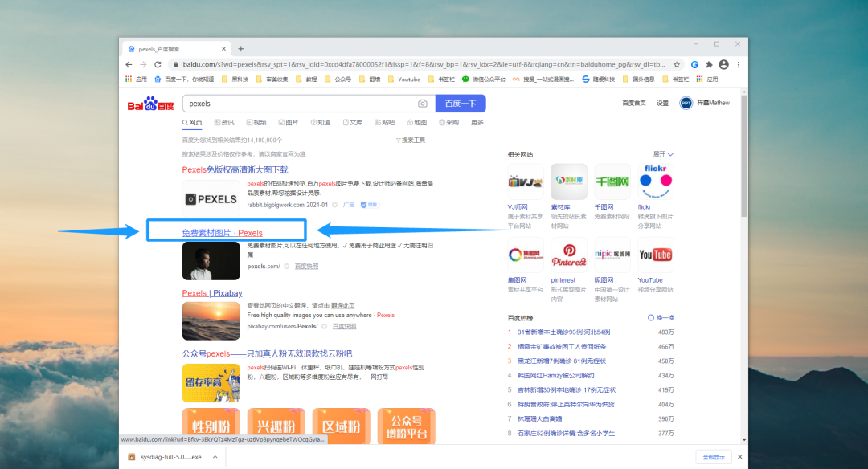Switch to the 地图 search tab
Viewport: 868px width, 469px height.
click(x=417, y=122)
